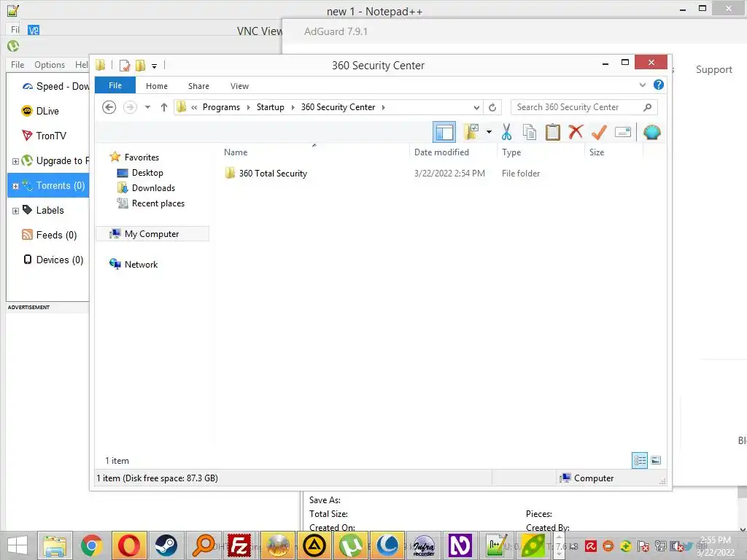Expand the Upgrade to Pro tree node
This screenshot has width=747, height=560.
pyautogui.click(x=15, y=161)
